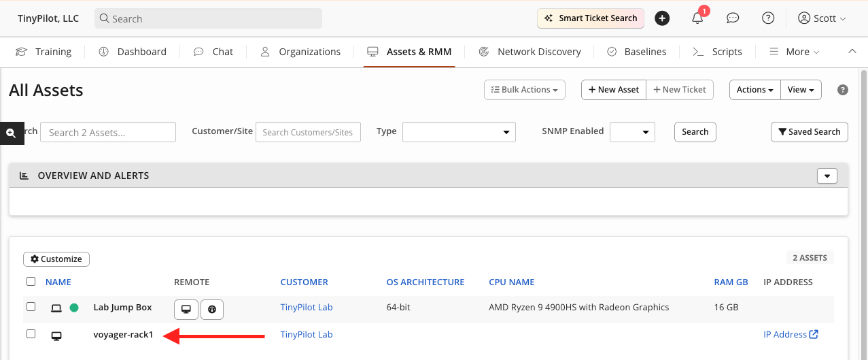This screenshot has width=868, height=360.
Task: Open the Bulk Actions dropdown
Action: (524, 90)
